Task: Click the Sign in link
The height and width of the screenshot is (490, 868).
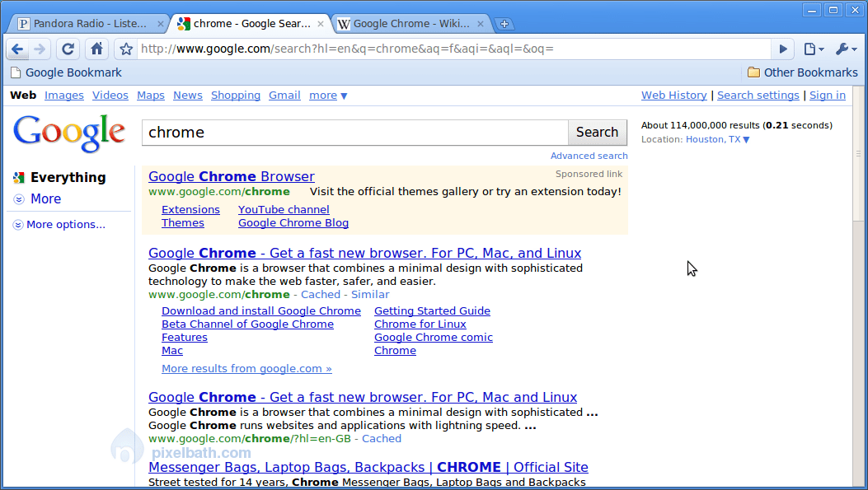Action: [828, 96]
